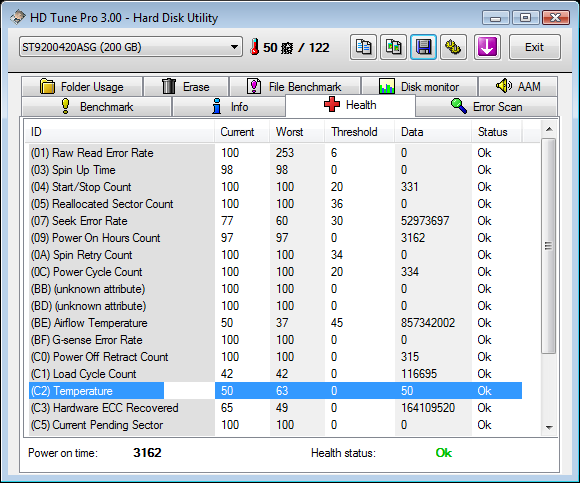Click the scrollbar up arrow
Image resolution: width=580 pixels, height=483 pixels.
pos(549,129)
